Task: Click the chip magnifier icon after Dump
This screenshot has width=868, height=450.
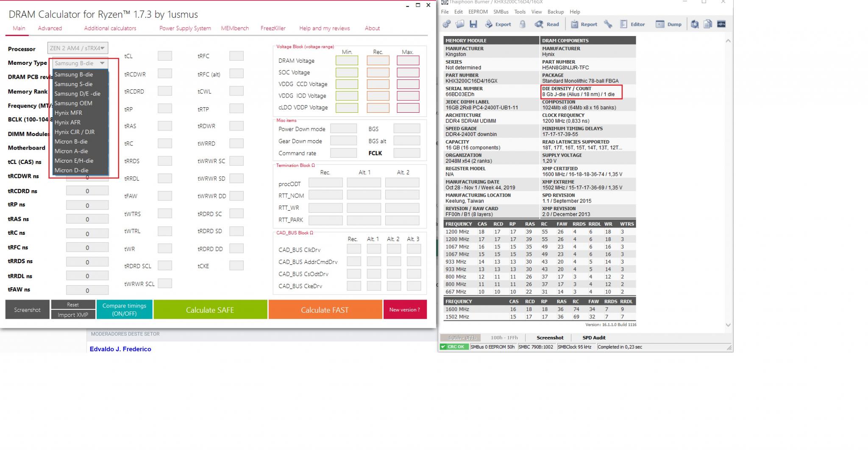Action: point(695,24)
